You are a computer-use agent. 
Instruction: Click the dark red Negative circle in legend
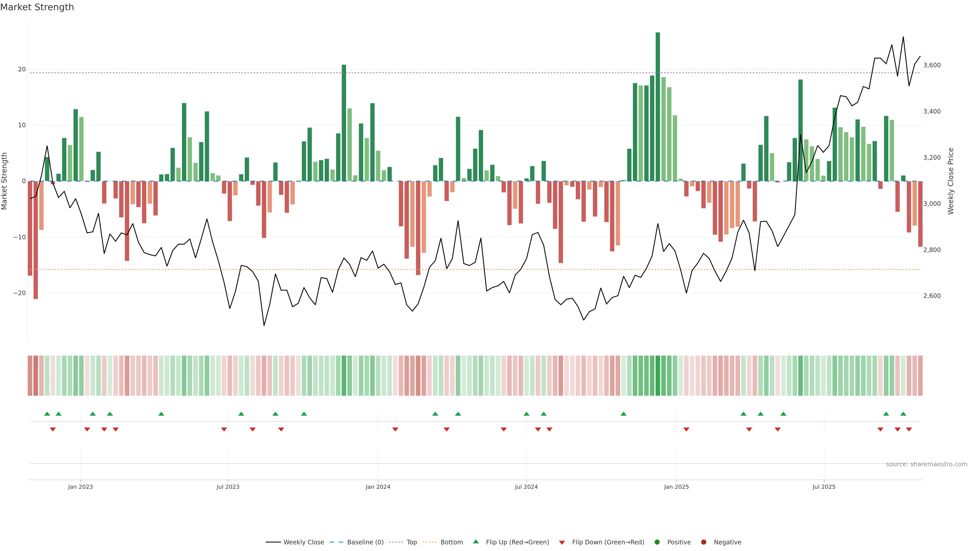pos(703,542)
